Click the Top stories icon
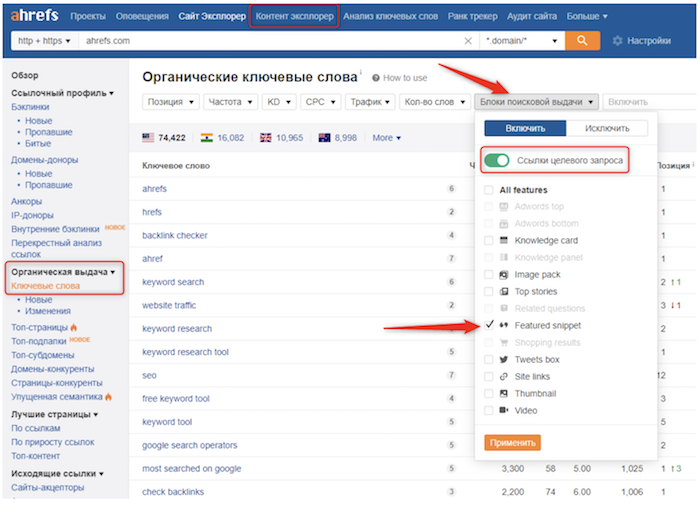Image resolution: width=700 pixels, height=517 pixels. (504, 292)
